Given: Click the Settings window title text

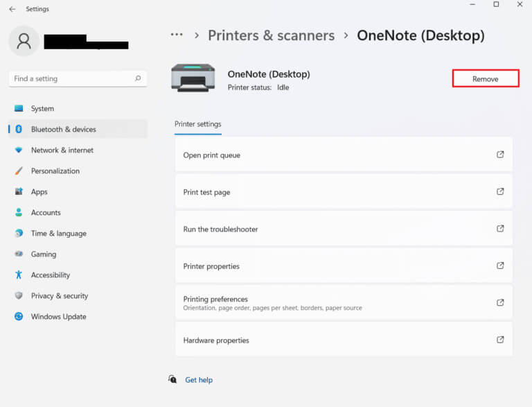Looking at the screenshot, I should coord(37,9).
